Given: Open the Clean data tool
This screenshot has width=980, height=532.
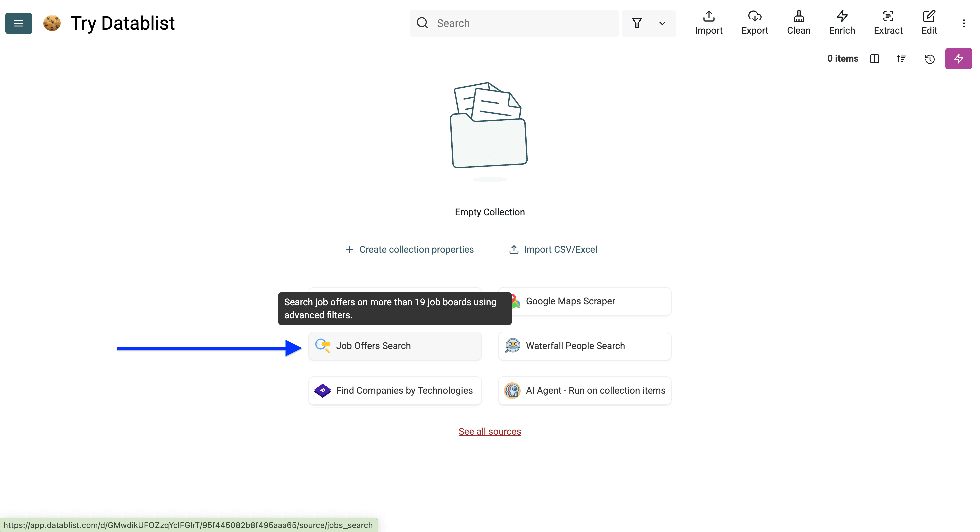Looking at the screenshot, I should 798,23.
